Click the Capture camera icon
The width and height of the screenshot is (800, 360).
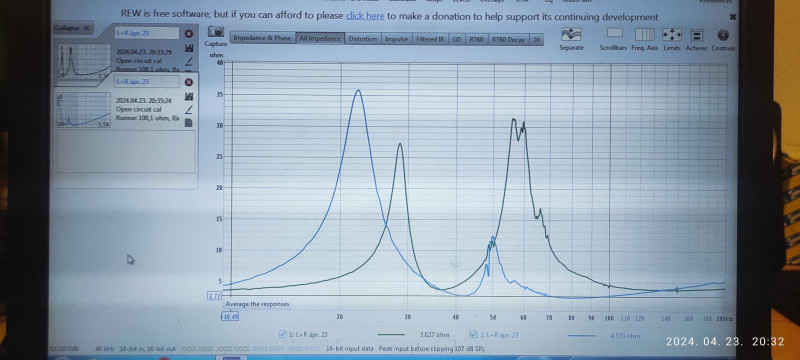216,32
